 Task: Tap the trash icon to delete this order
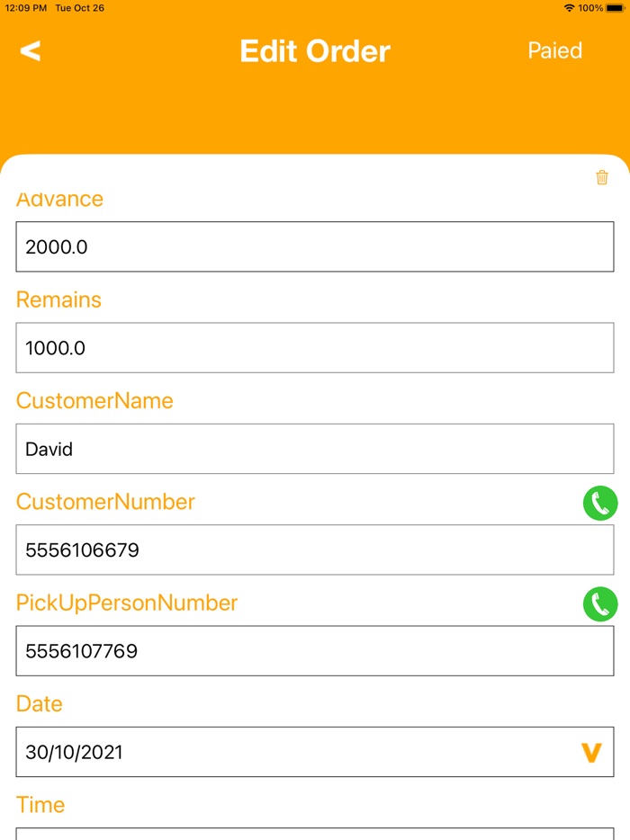click(x=601, y=178)
